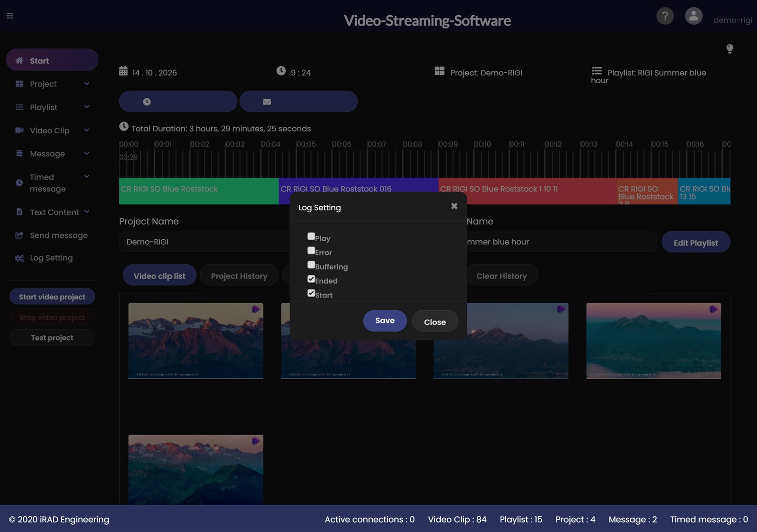Image resolution: width=757 pixels, height=532 pixels.
Task: Enable the Error log checkbox
Action: 311,251
